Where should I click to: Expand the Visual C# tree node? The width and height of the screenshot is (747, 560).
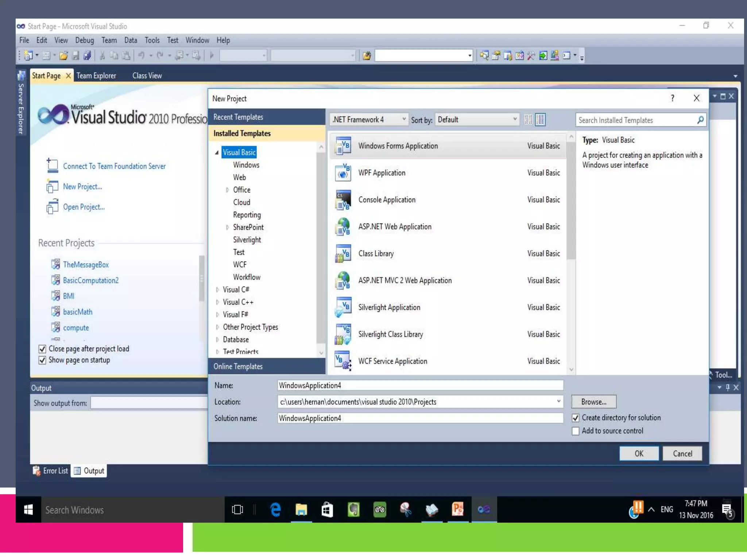click(x=217, y=289)
